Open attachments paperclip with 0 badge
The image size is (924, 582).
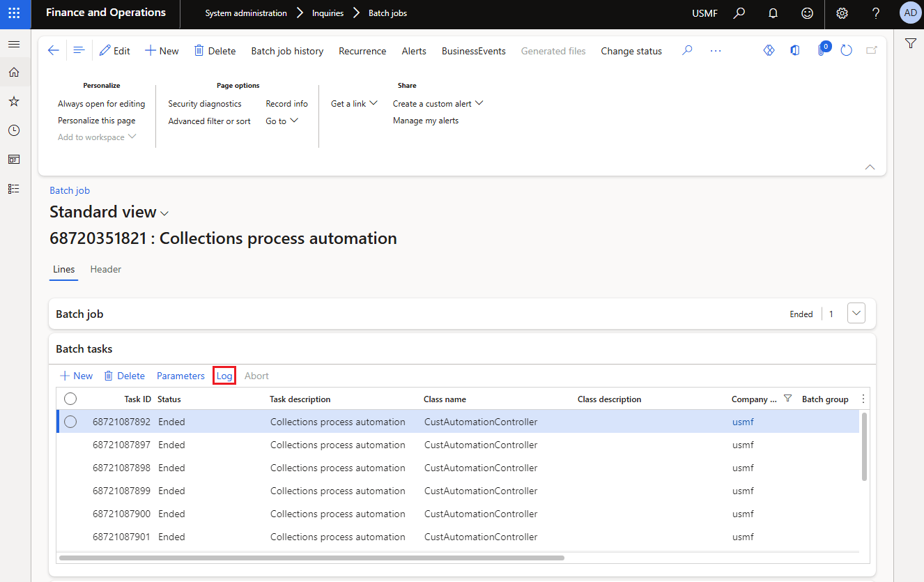click(822, 50)
